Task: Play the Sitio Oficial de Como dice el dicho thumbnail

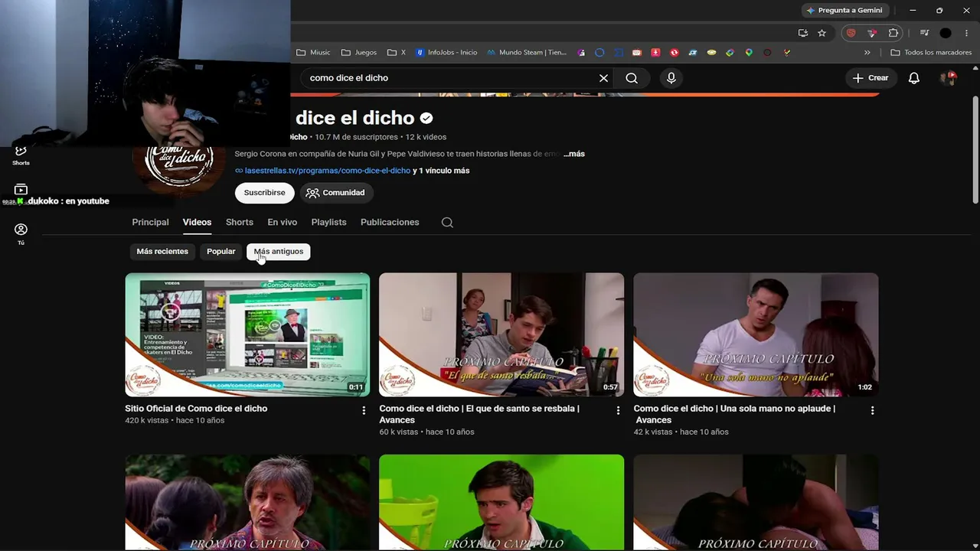Action: click(x=247, y=334)
